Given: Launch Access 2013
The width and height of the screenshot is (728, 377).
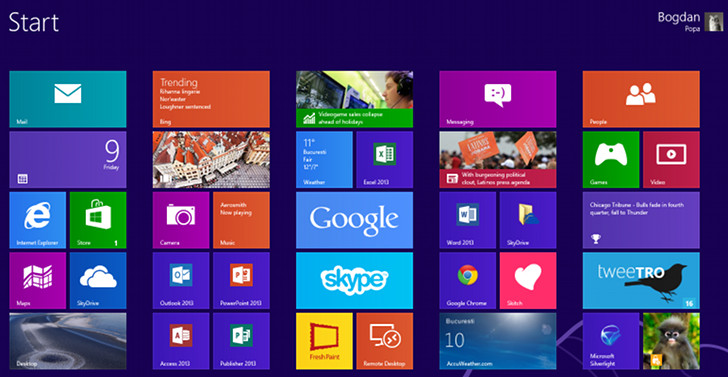Looking at the screenshot, I should click(181, 341).
